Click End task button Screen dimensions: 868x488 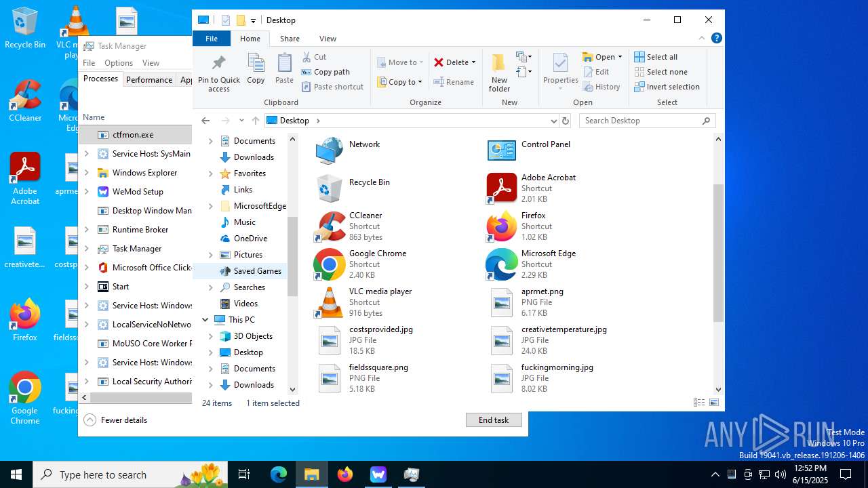point(494,420)
